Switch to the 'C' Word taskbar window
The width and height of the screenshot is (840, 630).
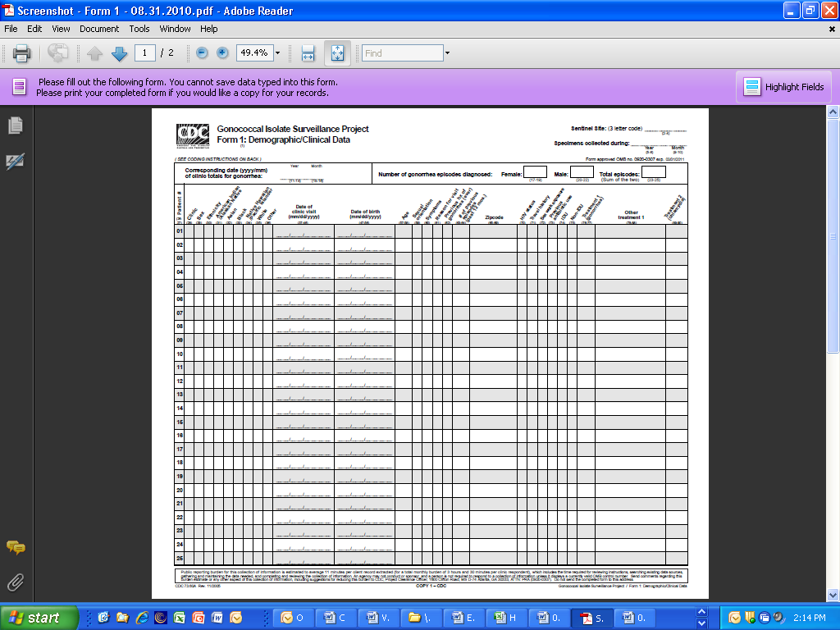click(335, 618)
